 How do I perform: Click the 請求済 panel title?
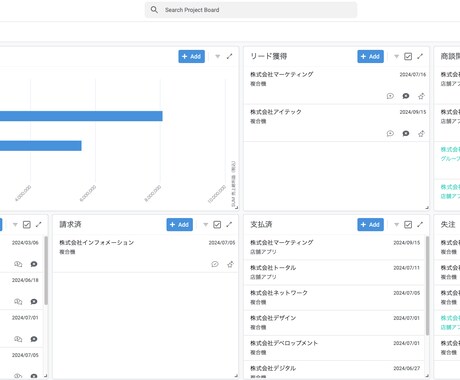pos(70,224)
